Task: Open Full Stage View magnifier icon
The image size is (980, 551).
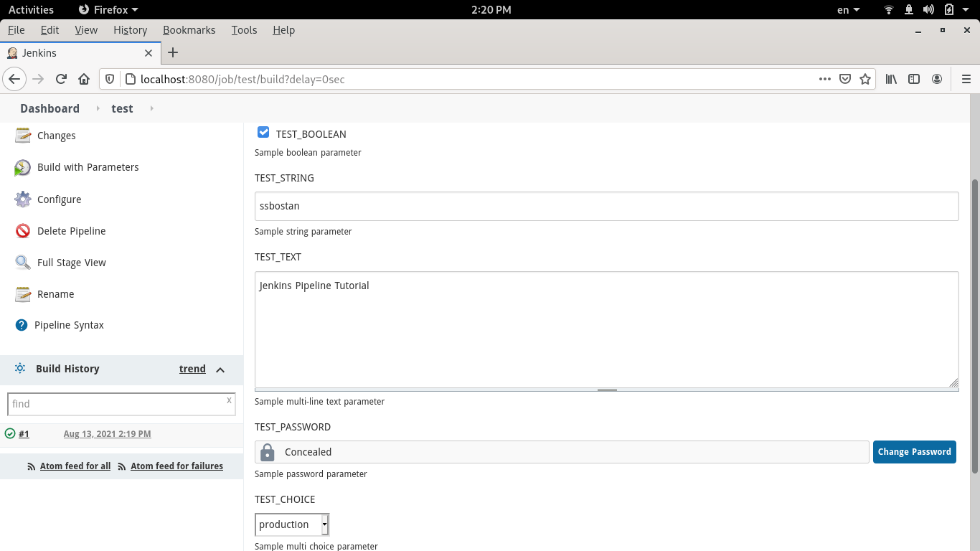Action: 22,262
